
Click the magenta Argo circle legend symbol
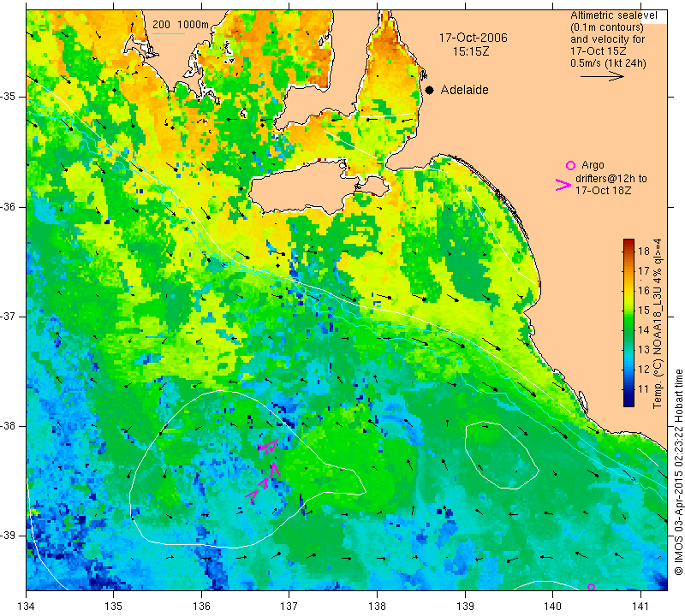pyautogui.click(x=570, y=165)
